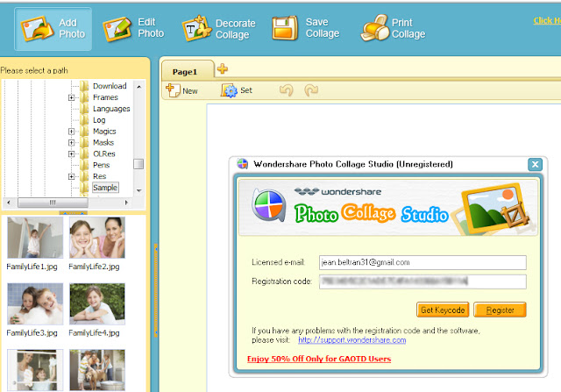Viewport: 561px width, 392px height.
Task: Select the FamilyLife2.jpg thumbnail
Action: click(x=97, y=238)
